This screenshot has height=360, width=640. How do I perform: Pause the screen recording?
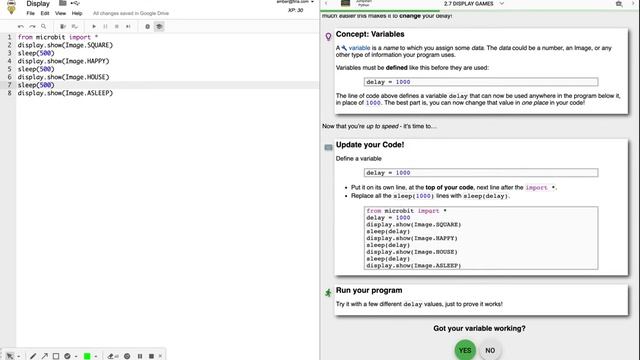pyautogui.click(x=140, y=356)
